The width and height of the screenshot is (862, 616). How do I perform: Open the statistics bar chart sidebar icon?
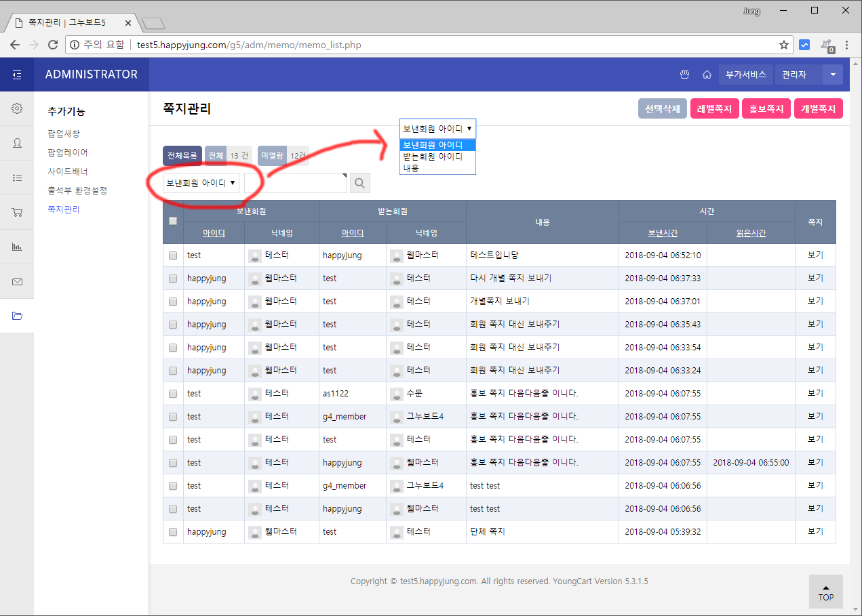point(17,247)
